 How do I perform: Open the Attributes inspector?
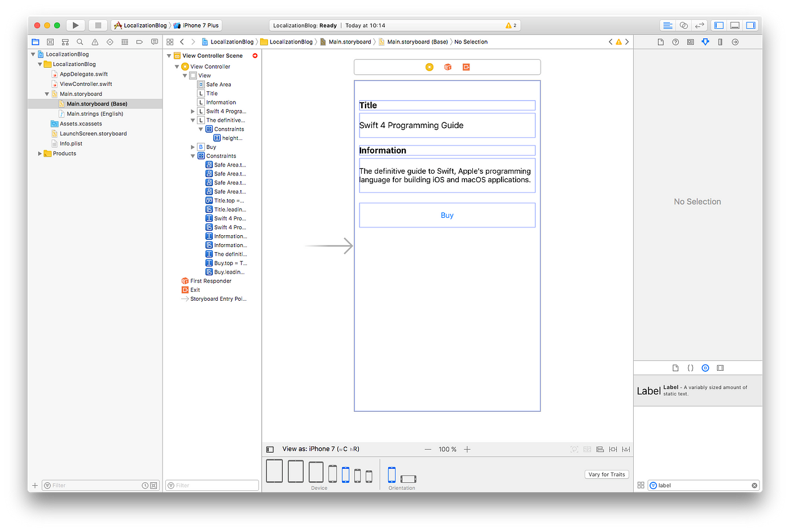pyautogui.click(x=705, y=42)
